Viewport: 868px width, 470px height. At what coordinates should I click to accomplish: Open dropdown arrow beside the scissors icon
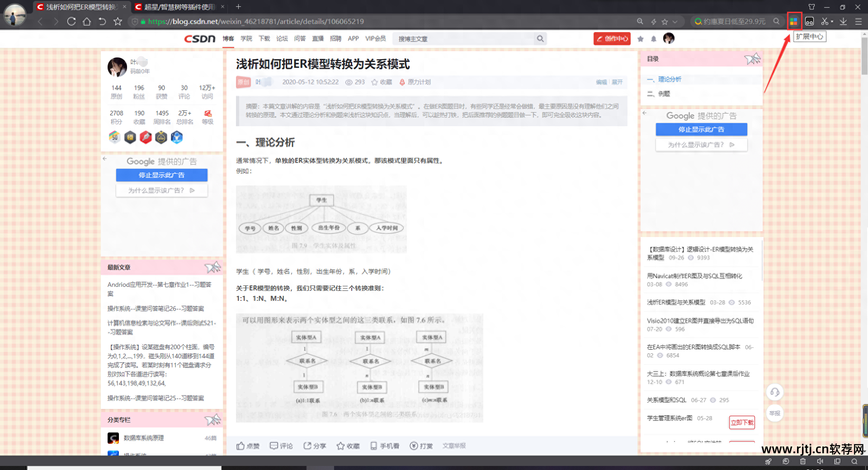coord(832,21)
